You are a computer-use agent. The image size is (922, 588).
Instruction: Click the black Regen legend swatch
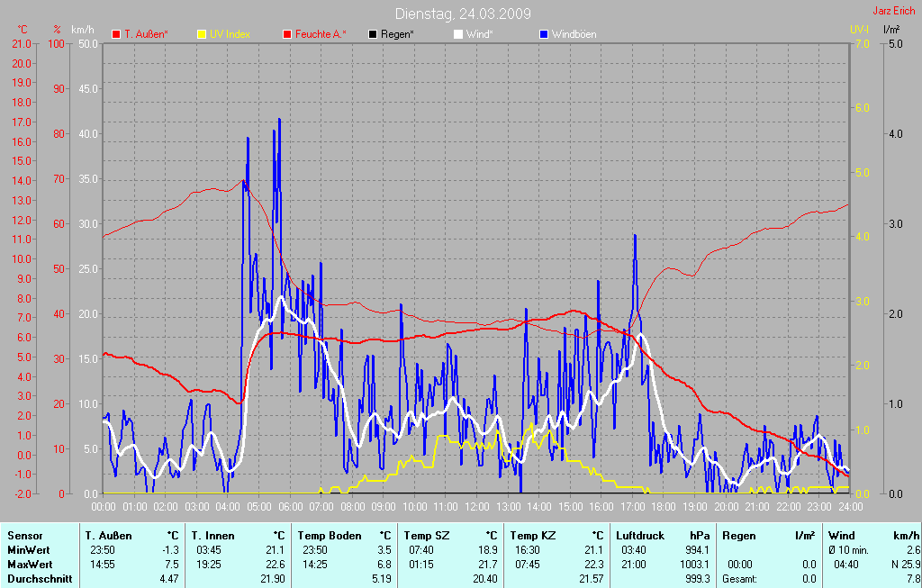click(x=372, y=35)
